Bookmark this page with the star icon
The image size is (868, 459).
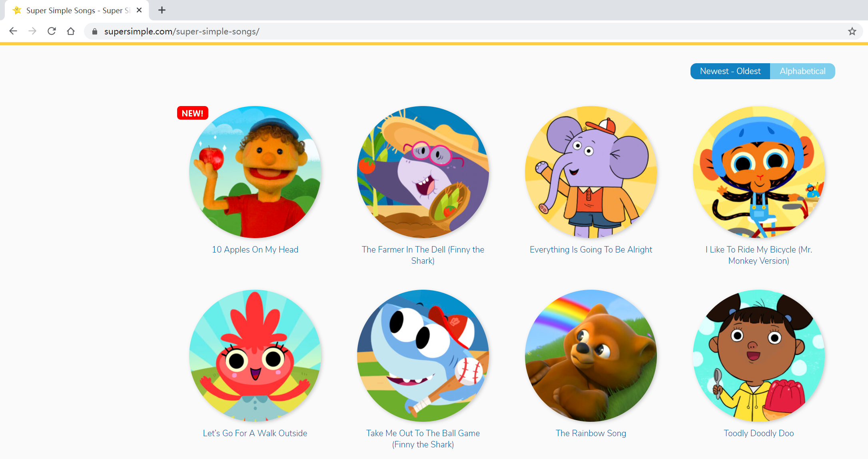click(852, 31)
